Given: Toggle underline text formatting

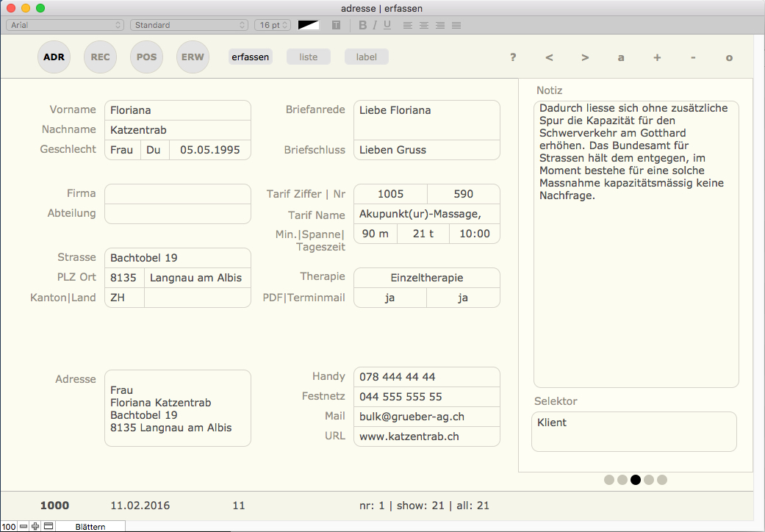Looking at the screenshot, I should click(x=387, y=25).
